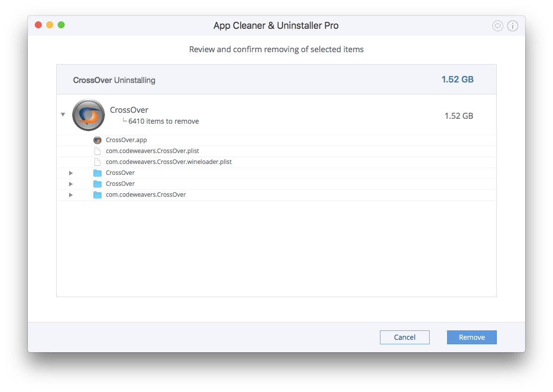The height and width of the screenshot is (392, 553).
Task: Click folder icon of CrossOver folder just above com.codeweavers.CrossOver folder
Action: pos(97,184)
